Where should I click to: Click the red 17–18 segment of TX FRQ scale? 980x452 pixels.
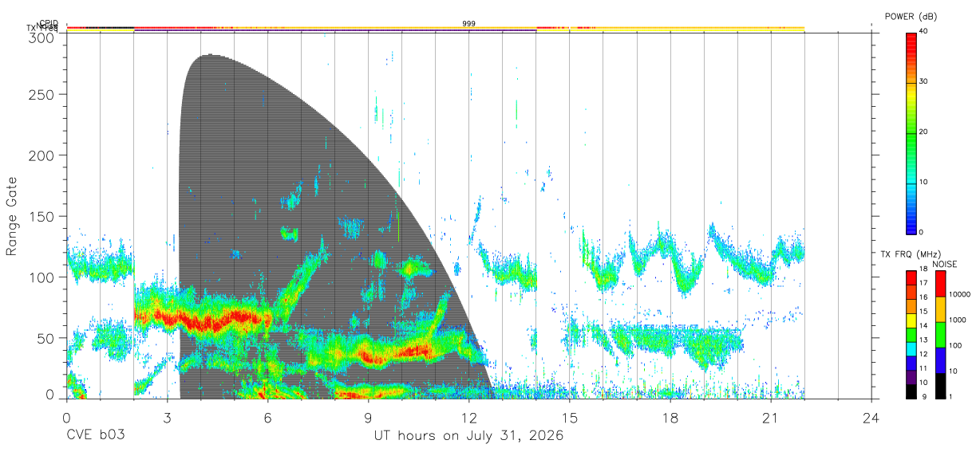[x=911, y=278]
